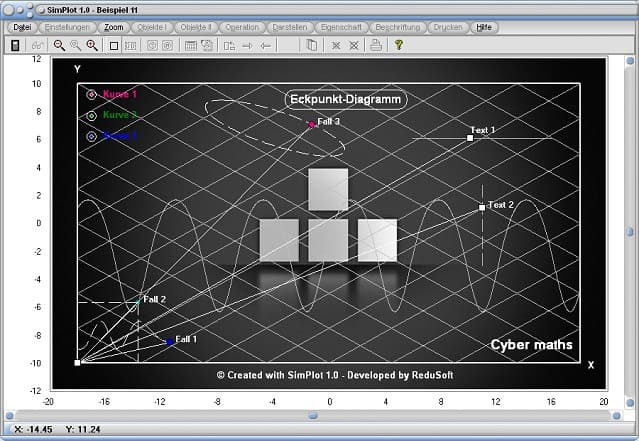Open the Datei menu
The height and width of the screenshot is (441, 639).
22,27
